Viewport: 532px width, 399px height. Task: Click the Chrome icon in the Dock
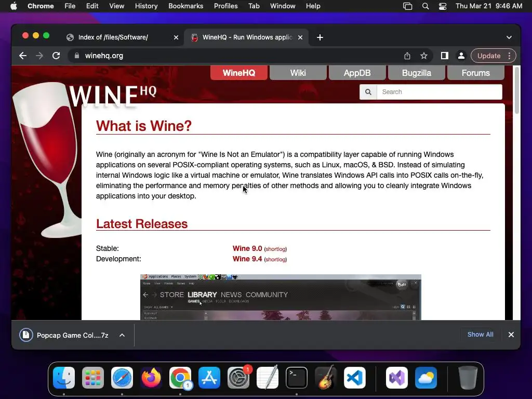[180, 378]
